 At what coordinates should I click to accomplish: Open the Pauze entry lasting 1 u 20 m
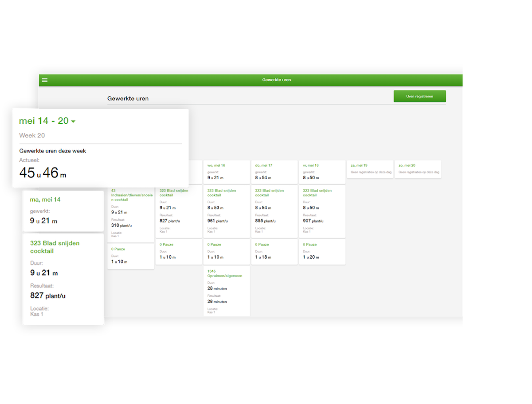point(322,252)
